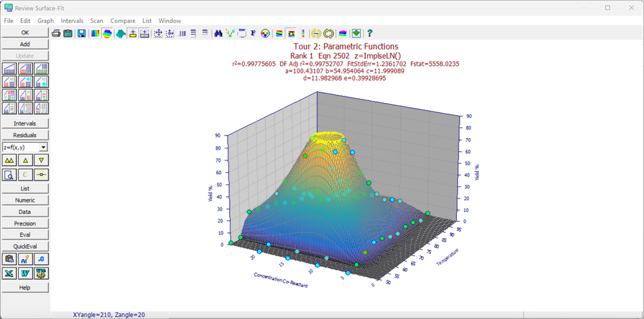Click the clipboard export icon under QuickEval

[x=9, y=259]
